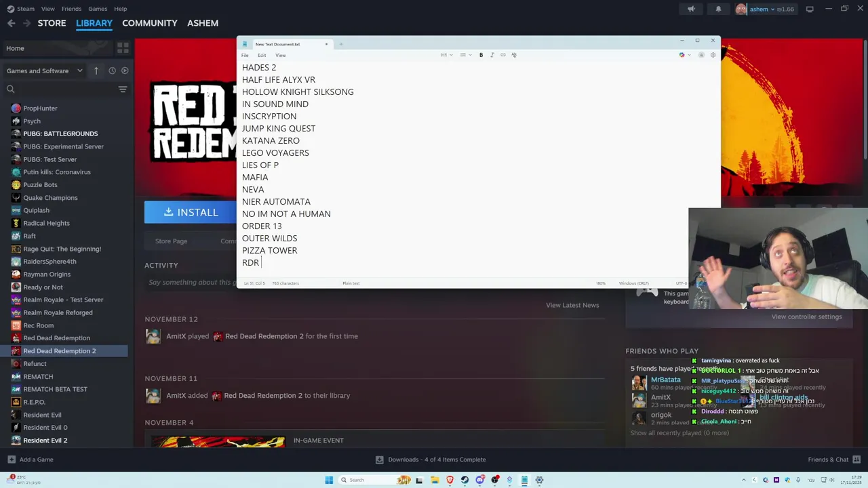Toggle bold formatting in Notepad
Viewport: 868px width, 488px height.
(481, 55)
